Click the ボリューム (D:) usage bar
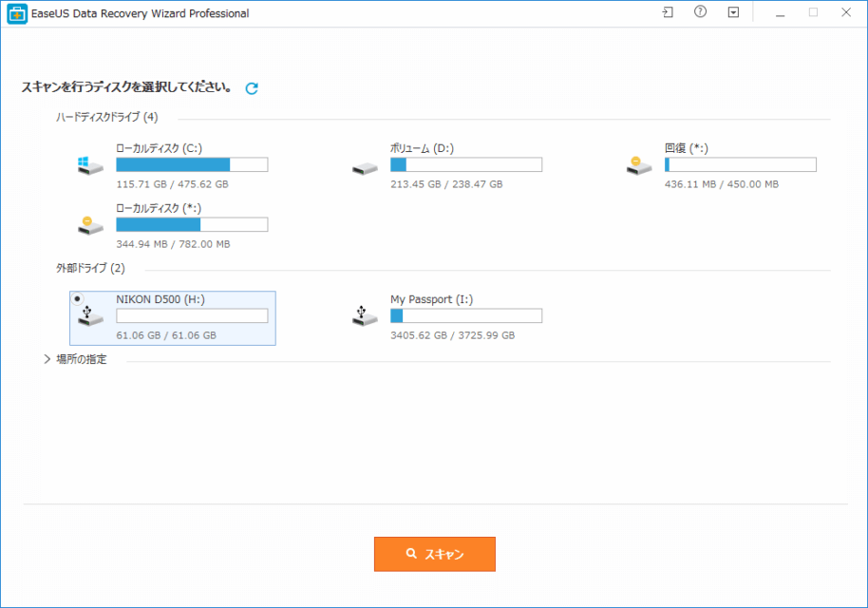Screen dimensions: 868x608 466,164
